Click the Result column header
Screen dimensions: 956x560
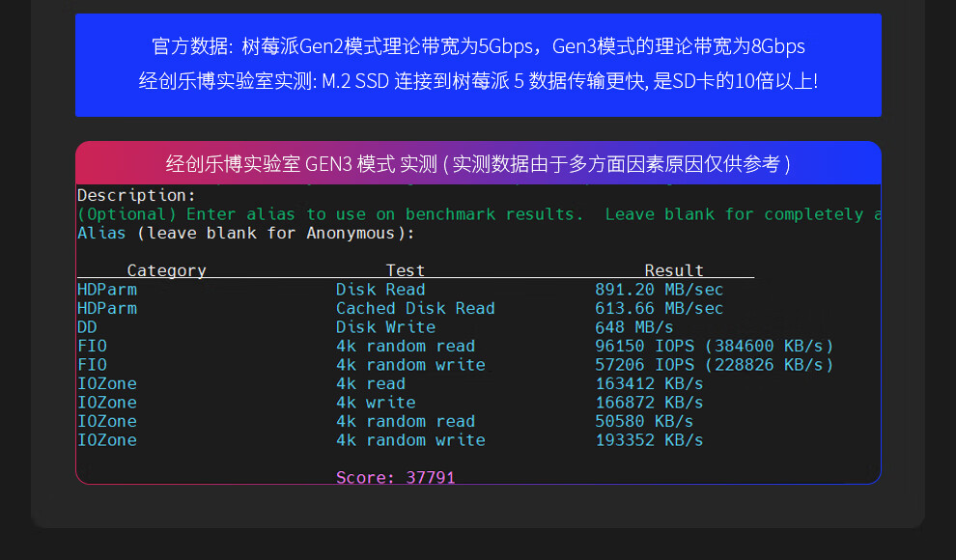click(674, 270)
